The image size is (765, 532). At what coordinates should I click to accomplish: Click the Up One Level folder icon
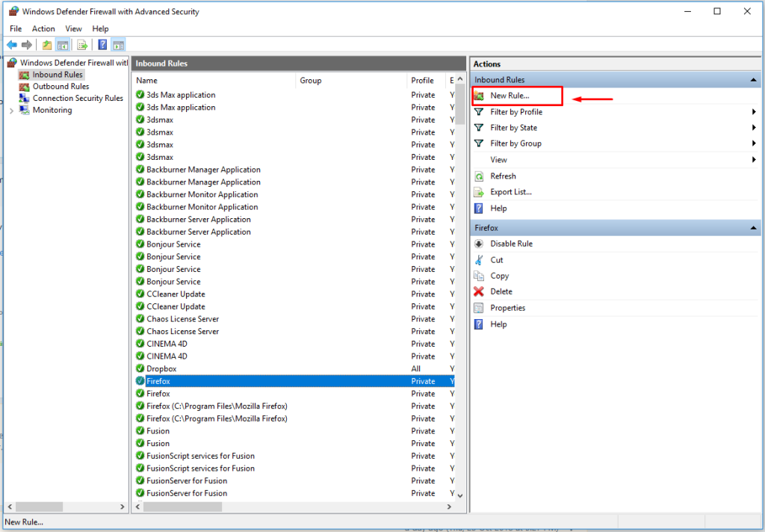click(x=47, y=45)
